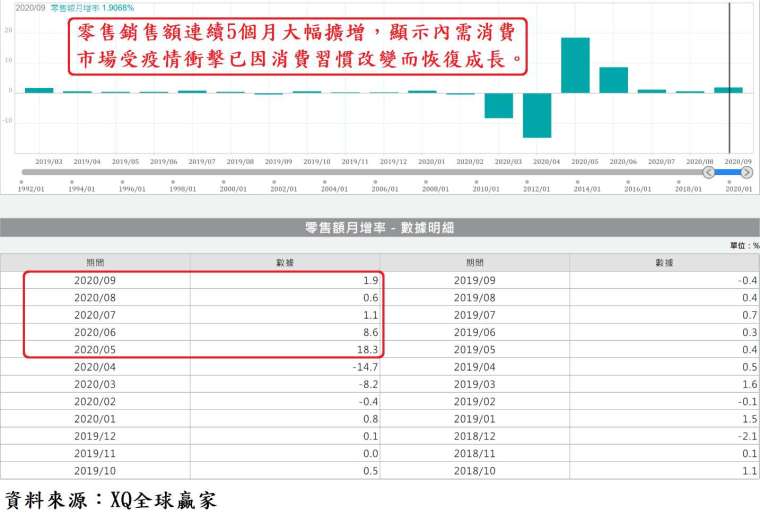Click the 2004/01 timeline marker

click(334, 188)
